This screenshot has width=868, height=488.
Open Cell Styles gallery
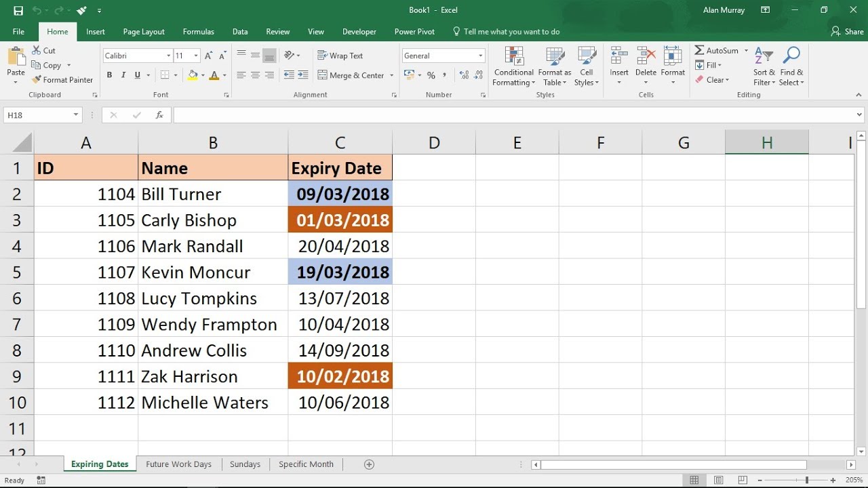click(587, 66)
